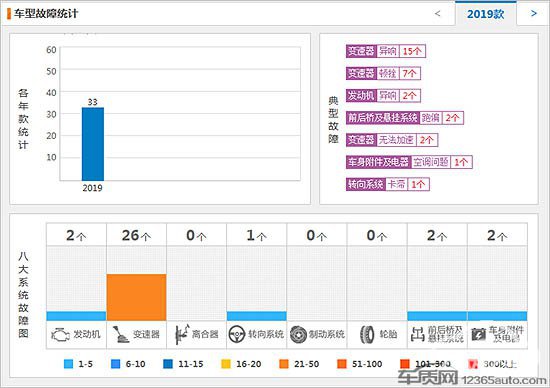Go to previous model year arrow

point(437,13)
